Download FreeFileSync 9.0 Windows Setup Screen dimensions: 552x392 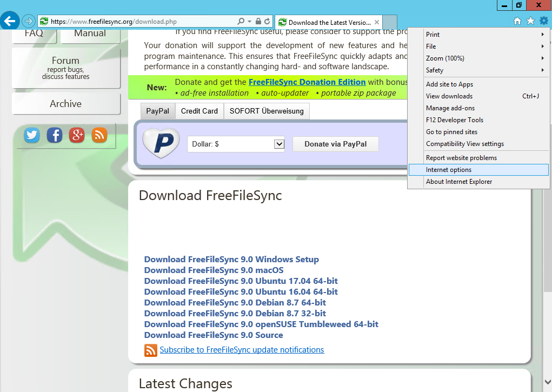pos(231,260)
